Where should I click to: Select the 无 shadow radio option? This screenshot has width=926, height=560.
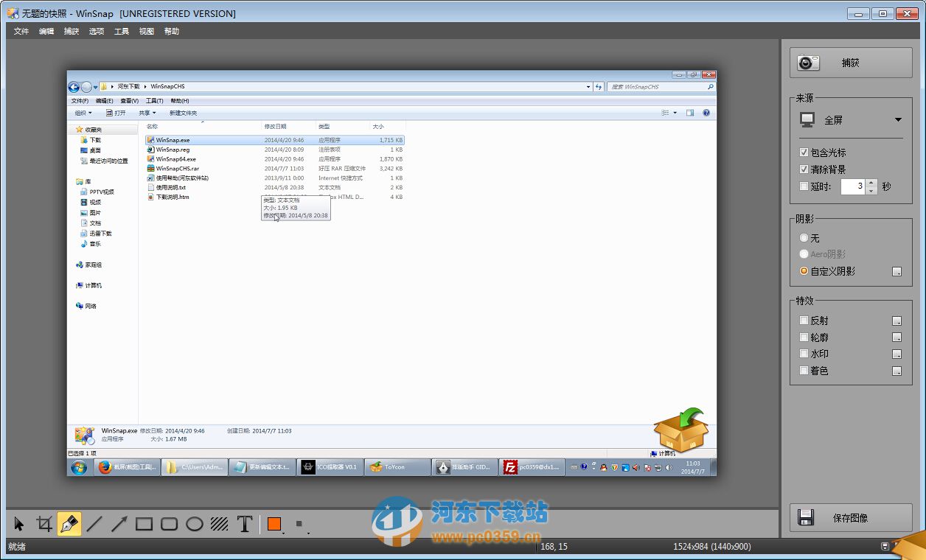(x=804, y=237)
